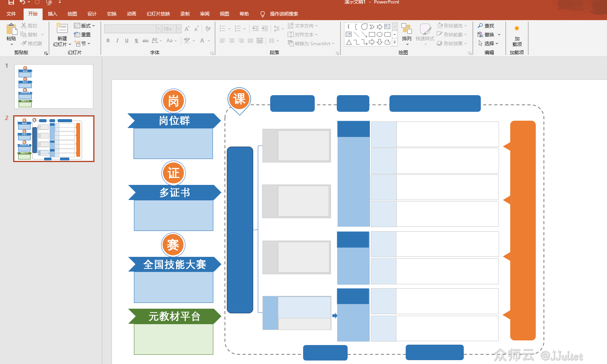607x364 pixels.
Task: Switch to the Slide Show (幻灯片放映) tab
Action: [158, 14]
